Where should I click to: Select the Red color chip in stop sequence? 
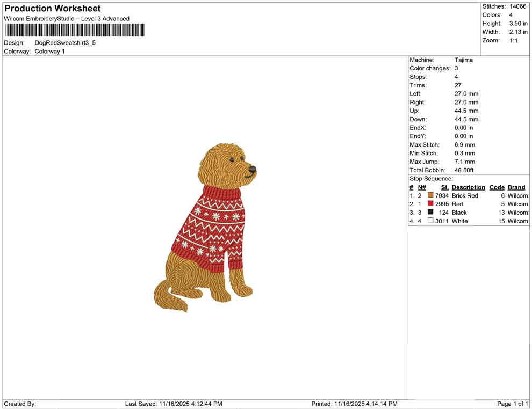[429, 204]
